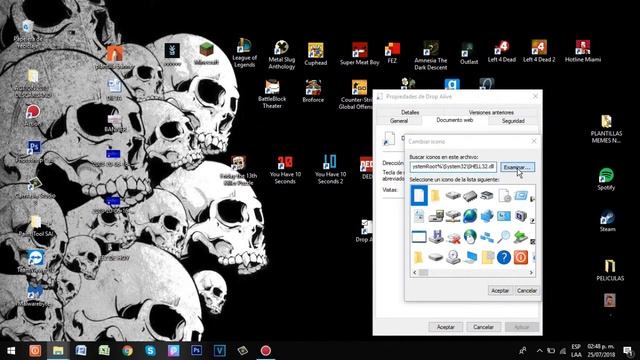Select the blank document icon in icon list

point(419,196)
